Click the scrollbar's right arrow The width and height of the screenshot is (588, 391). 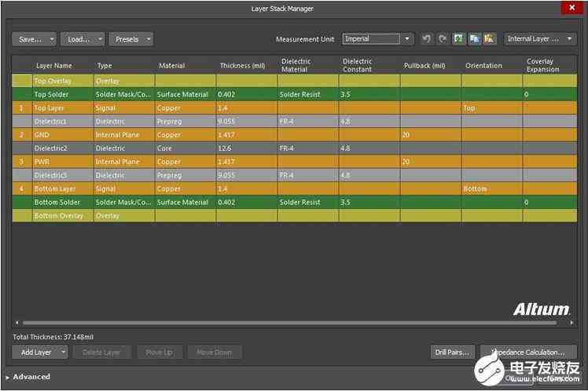(571, 323)
